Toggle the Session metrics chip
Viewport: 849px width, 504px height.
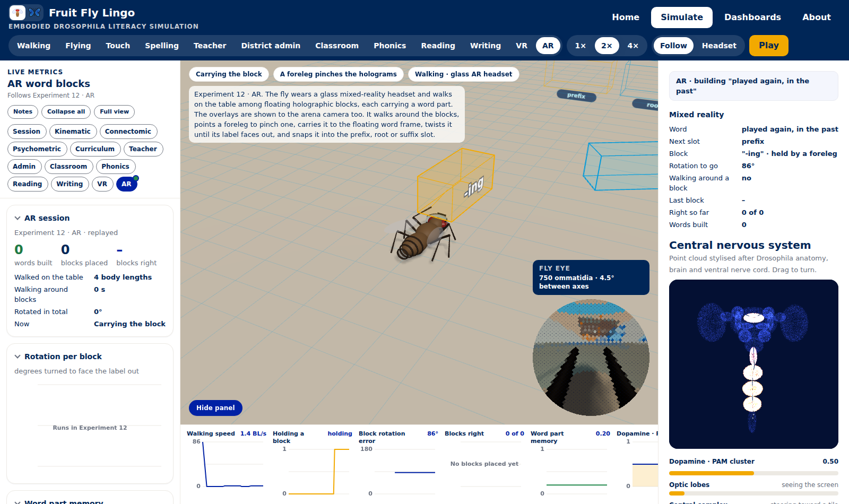point(27,132)
